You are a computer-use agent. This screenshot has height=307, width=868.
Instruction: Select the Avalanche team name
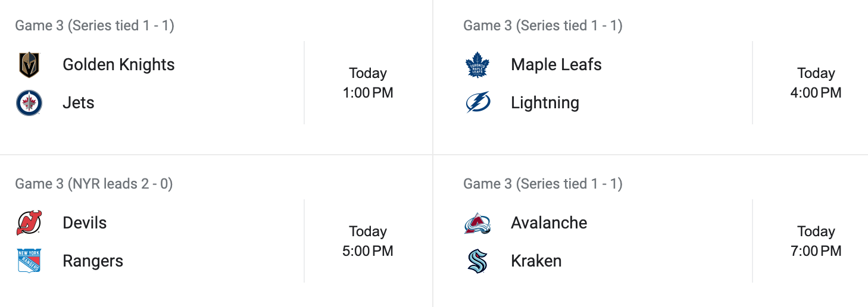549,223
